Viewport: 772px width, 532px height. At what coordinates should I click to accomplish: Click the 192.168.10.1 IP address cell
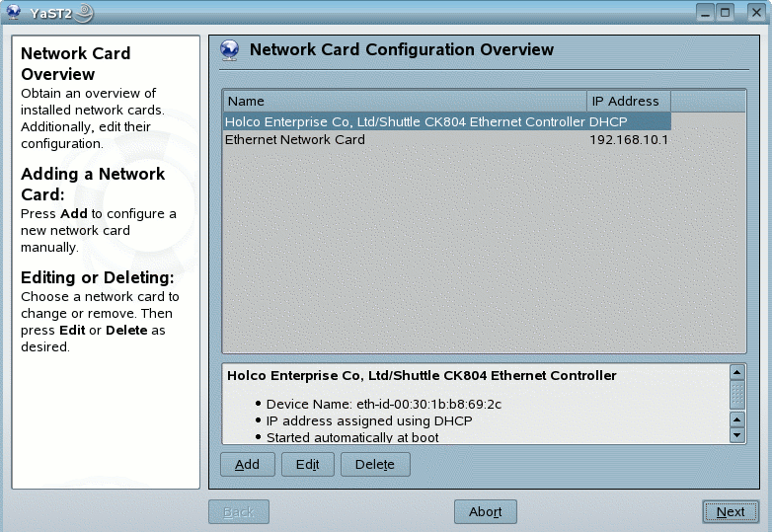point(629,140)
